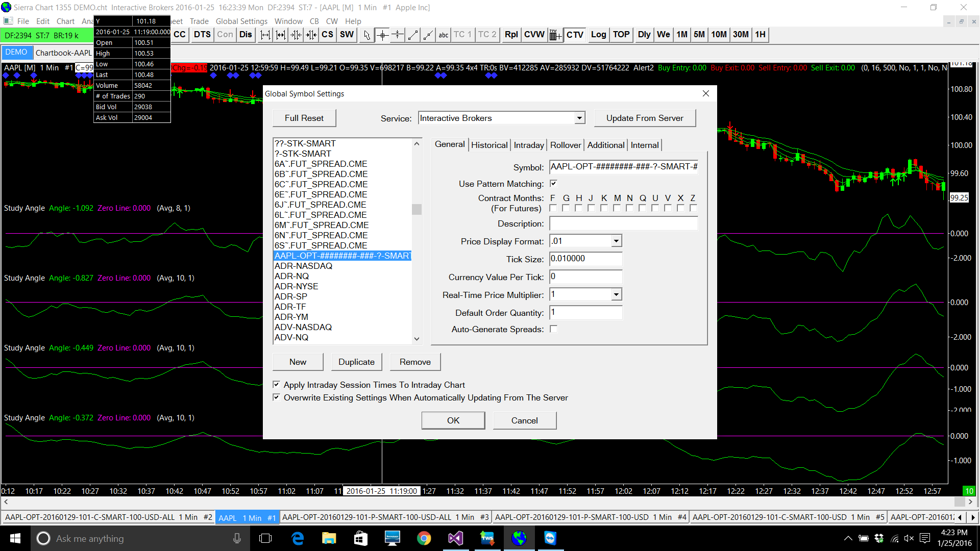Switch to the Historical tab
The height and width of the screenshot is (551, 980).
[x=489, y=145]
